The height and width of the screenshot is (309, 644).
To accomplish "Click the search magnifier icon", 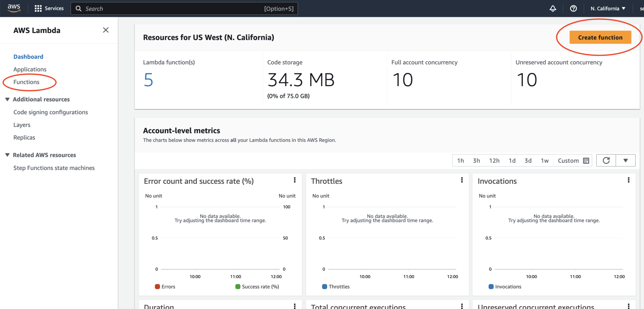I will point(79,8).
